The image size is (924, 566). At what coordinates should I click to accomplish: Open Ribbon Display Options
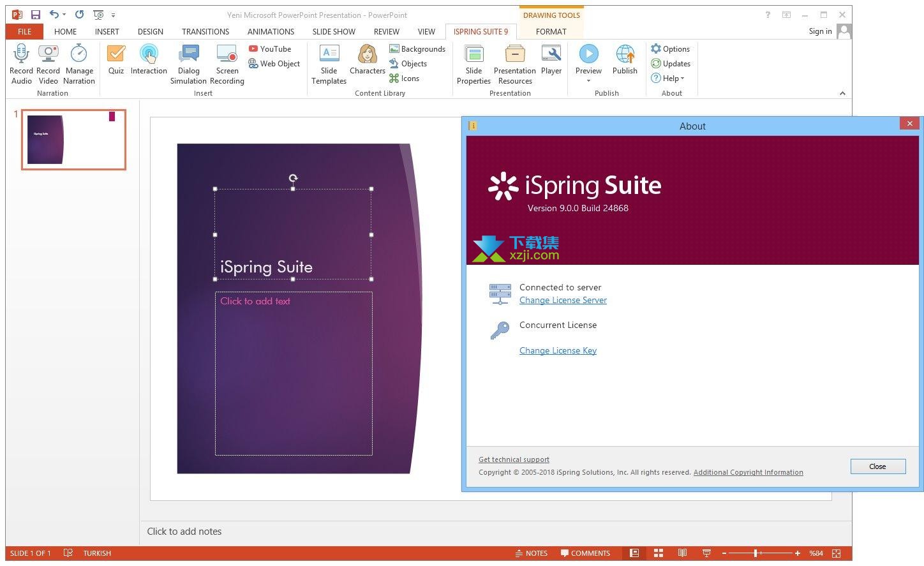pos(787,15)
